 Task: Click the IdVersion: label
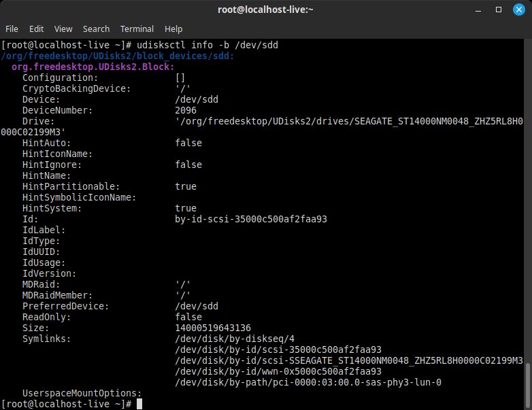[49, 273]
